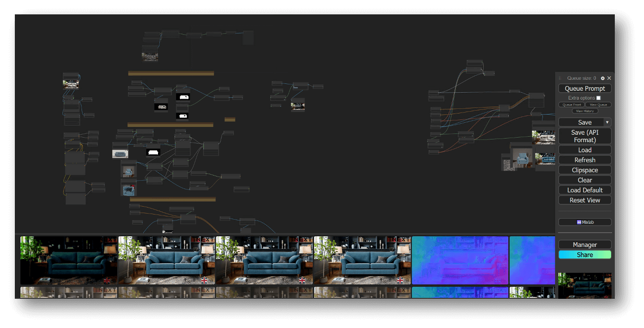Open the dark sofa thumbnail in gallery
This screenshot has width=644, height=328.
point(69,260)
